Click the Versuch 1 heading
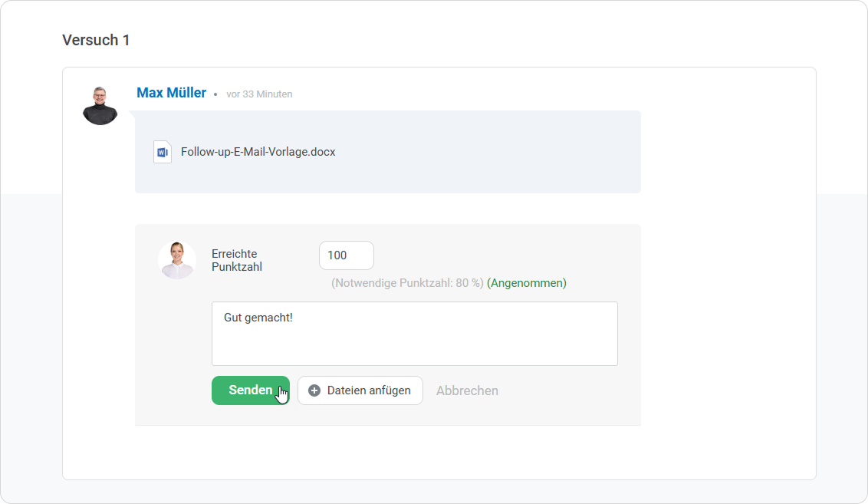Viewport: 868px width, 504px height. coord(96,40)
